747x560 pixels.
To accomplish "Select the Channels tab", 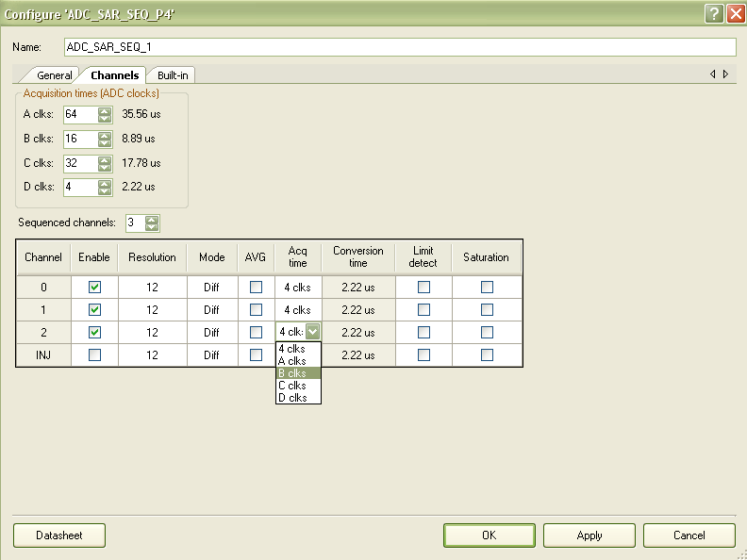I will point(114,75).
